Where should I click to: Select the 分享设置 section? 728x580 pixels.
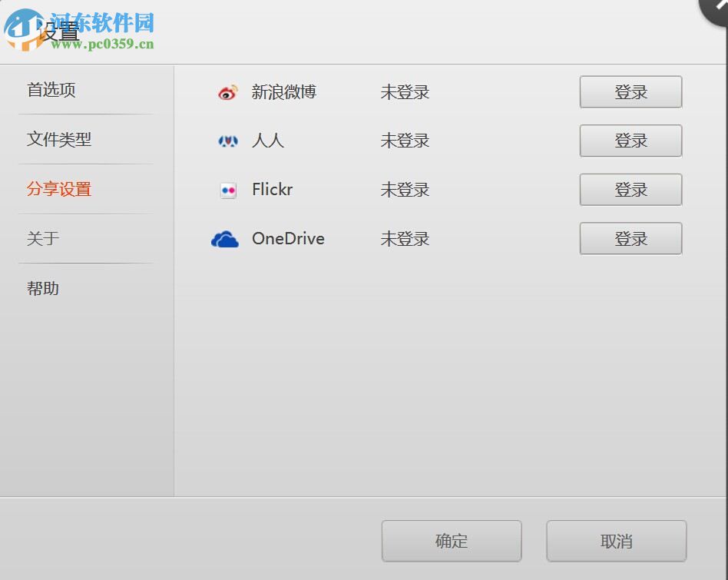58,189
